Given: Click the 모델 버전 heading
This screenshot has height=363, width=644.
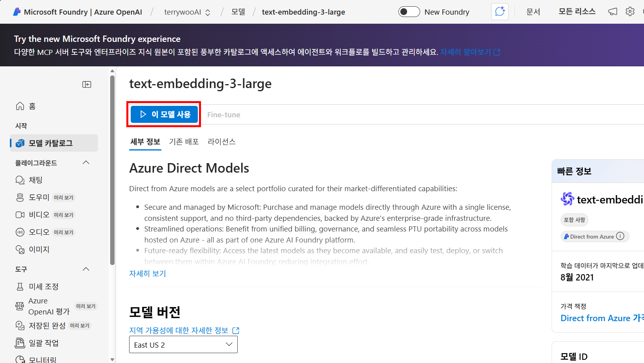Looking at the screenshot, I should point(155,312).
